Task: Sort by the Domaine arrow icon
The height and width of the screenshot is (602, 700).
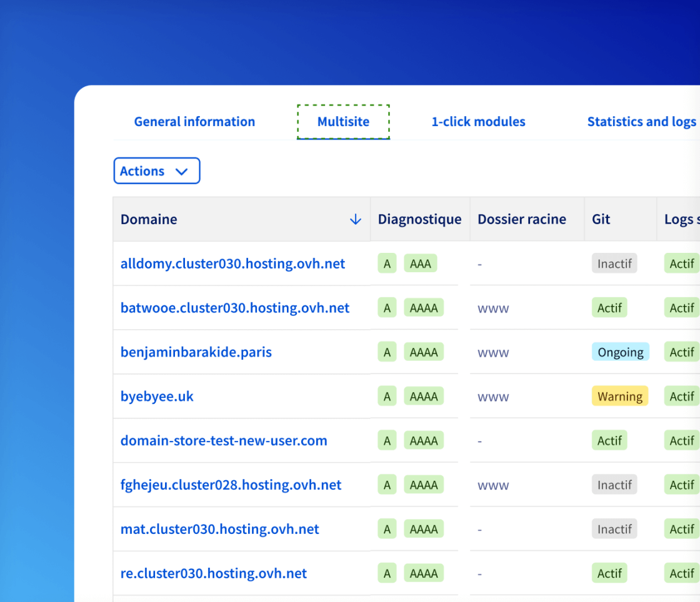Action: click(x=356, y=219)
